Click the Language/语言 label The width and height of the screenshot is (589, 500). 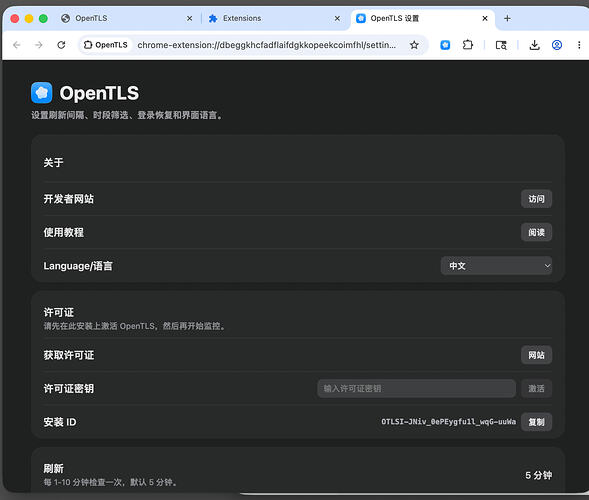78,266
